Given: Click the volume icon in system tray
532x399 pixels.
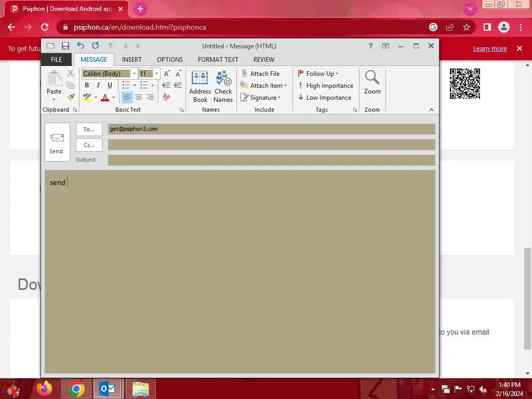Looking at the screenshot, I should pyautogui.click(x=483, y=389).
